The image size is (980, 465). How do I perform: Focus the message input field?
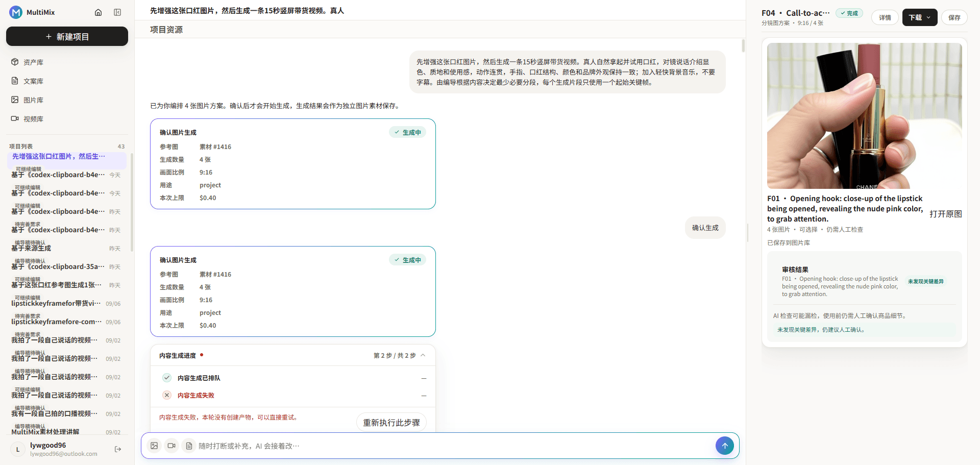point(454,446)
